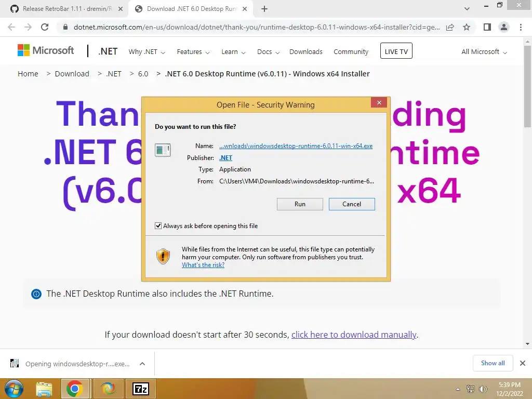Toggle the browser side panel
532x399 pixels.
[x=487, y=27]
